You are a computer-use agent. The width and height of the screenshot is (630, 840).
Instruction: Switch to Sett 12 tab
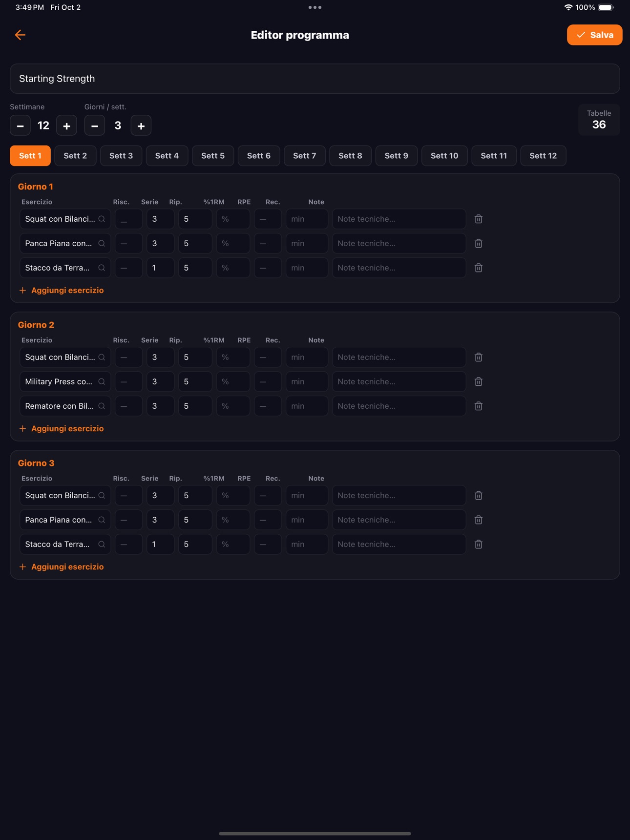[543, 156]
